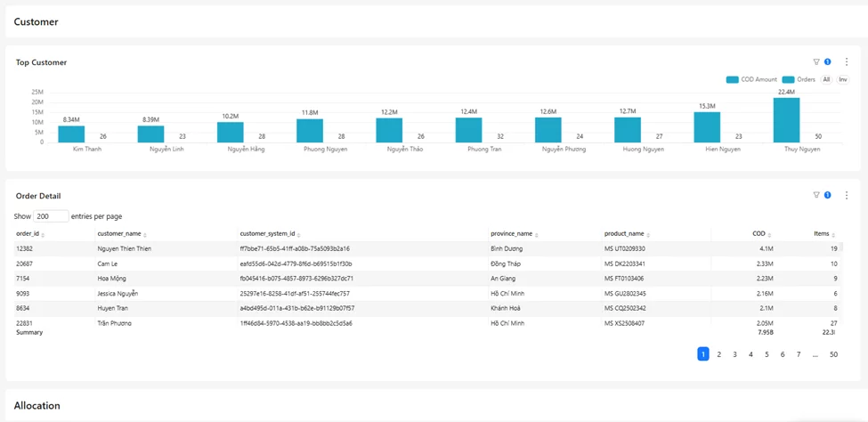Click Hien Nguyen's 15.3M COD bar
This screenshot has height=422, width=868.
point(707,127)
